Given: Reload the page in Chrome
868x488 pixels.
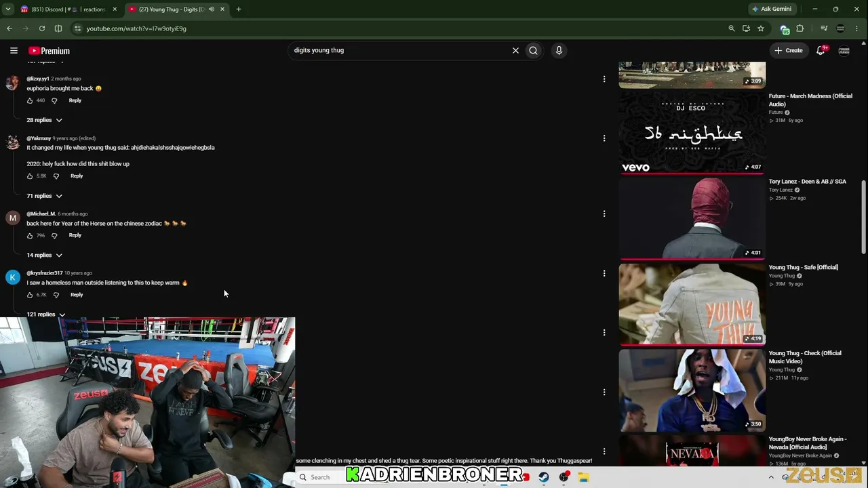Looking at the screenshot, I should [42, 28].
